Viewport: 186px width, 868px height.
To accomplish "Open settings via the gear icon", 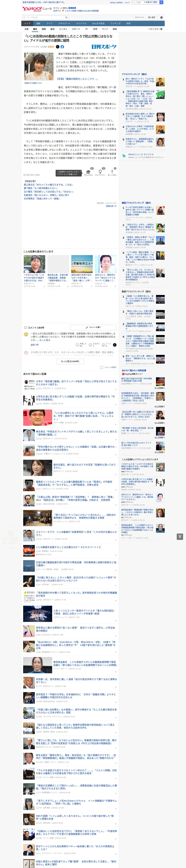I will [x=161, y=18].
